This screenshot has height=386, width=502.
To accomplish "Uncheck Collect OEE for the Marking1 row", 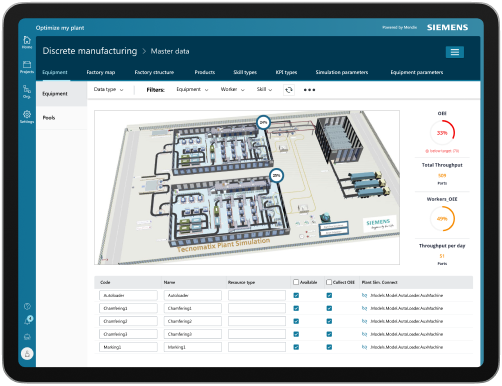I will click(329, 347).
